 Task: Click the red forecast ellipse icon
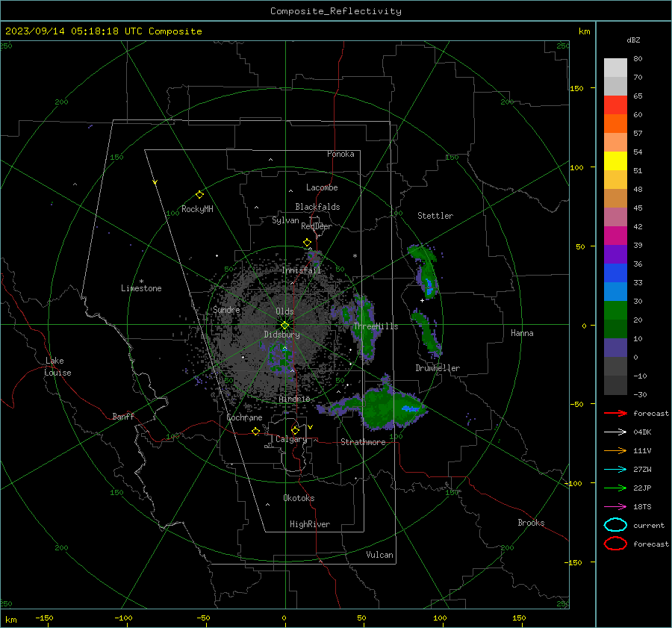(x=615, y=544)
